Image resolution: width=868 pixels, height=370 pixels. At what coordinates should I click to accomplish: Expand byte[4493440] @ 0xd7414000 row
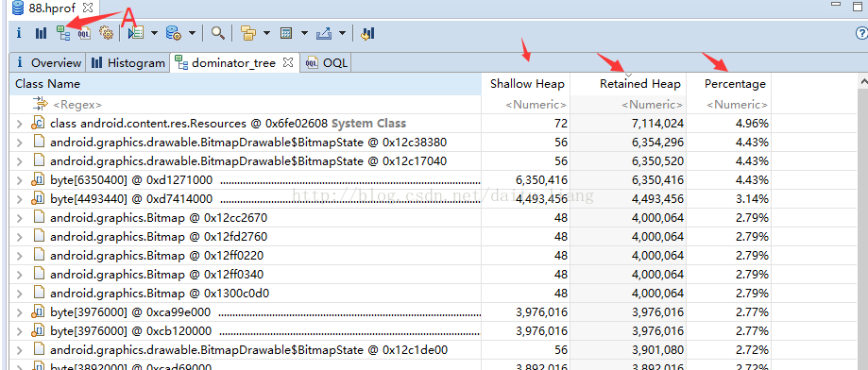(20, 198)
